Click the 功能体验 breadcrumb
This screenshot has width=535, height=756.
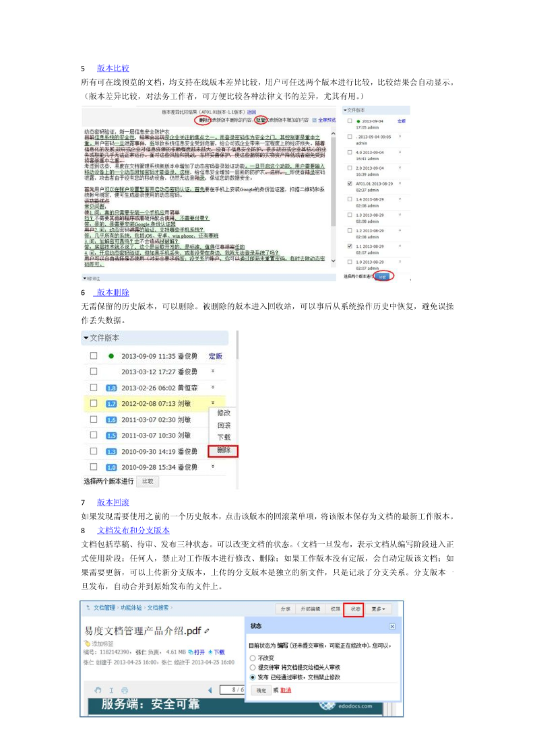[131, 607]
